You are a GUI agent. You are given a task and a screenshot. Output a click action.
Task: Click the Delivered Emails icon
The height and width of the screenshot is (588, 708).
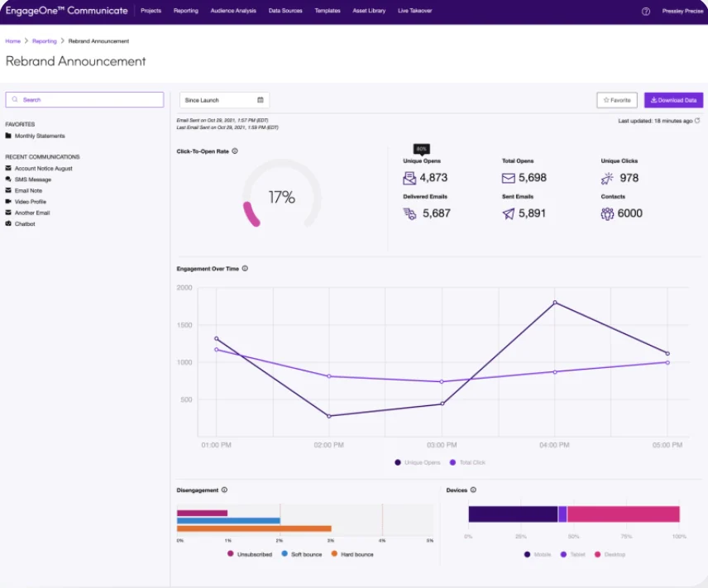click(409, 213)
